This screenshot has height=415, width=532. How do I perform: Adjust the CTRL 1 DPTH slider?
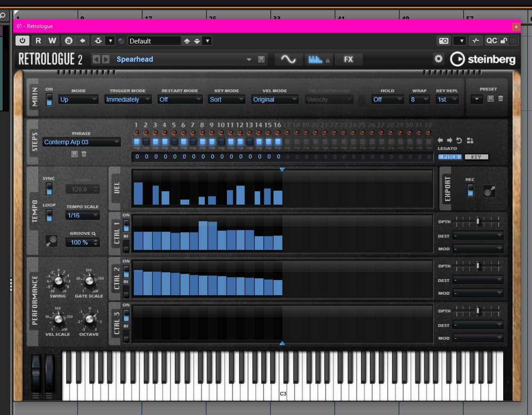pos(478,221)
